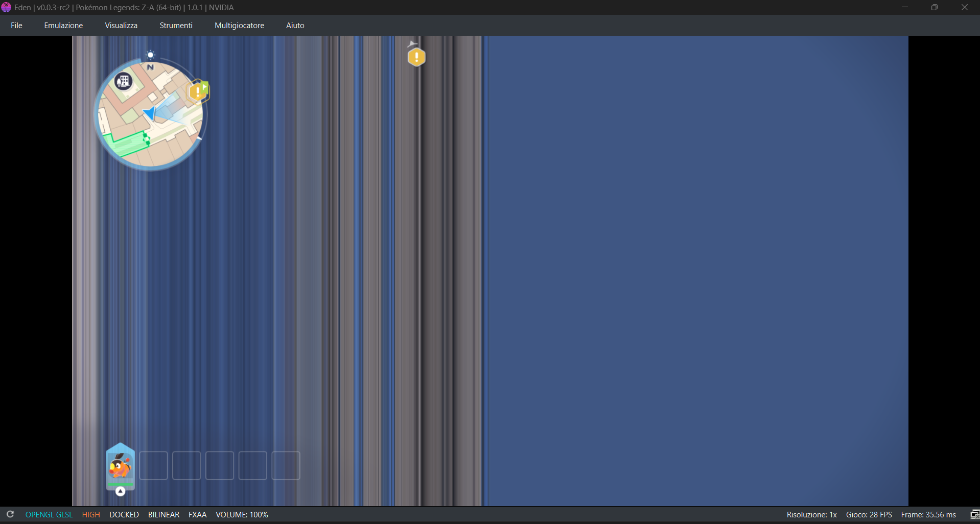Toggle DOCKED mode in status bar
980x524 pixels.
click(x=124, y=515)
